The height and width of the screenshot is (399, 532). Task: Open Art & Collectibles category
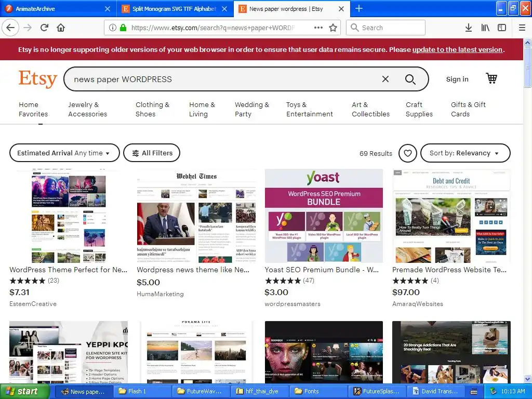[370, 109]
